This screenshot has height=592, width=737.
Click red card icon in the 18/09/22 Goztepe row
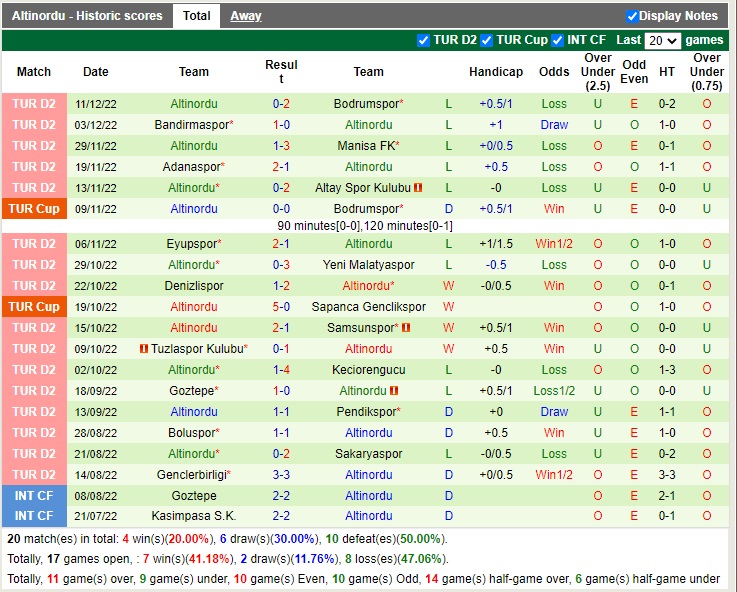[395, 391]
